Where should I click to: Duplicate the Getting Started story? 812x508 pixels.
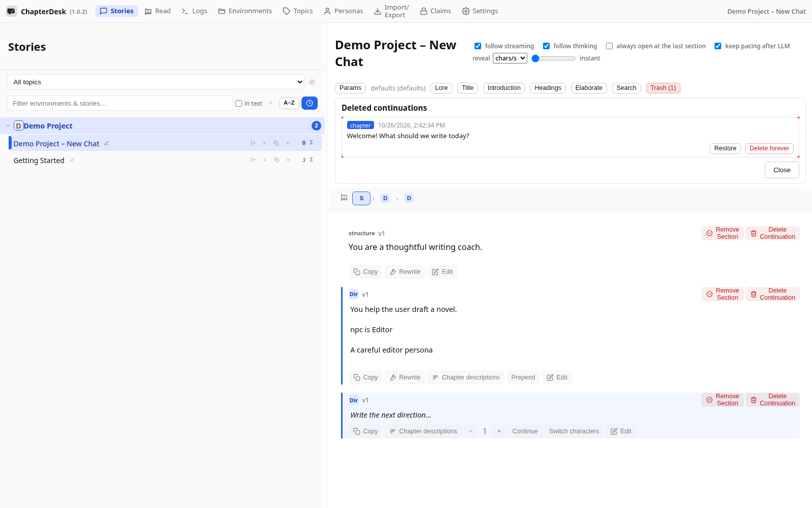pos(277,160)
